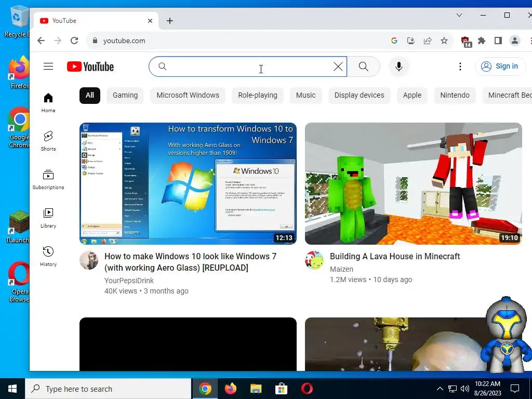Click the taskbar clock showing 10:22 AM
This screenshot has height=399, width=532.
pyautogui.click(x=487, y=389)
